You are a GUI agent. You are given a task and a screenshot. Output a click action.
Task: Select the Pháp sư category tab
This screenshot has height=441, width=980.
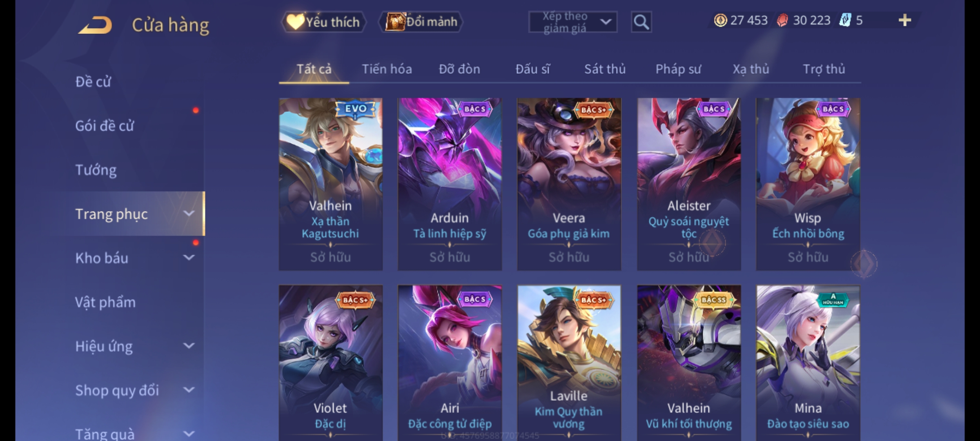pos(678,69)
